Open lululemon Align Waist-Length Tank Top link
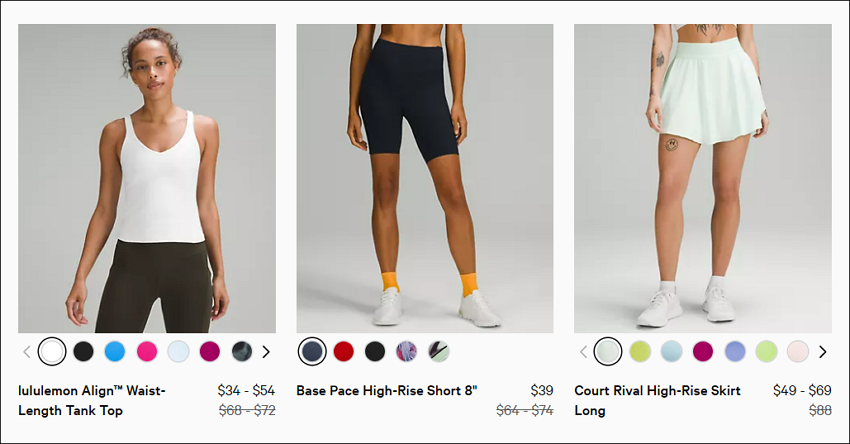The width and height of the screenshot is (850, 444). pyautogui.click(x=92, y=401)
